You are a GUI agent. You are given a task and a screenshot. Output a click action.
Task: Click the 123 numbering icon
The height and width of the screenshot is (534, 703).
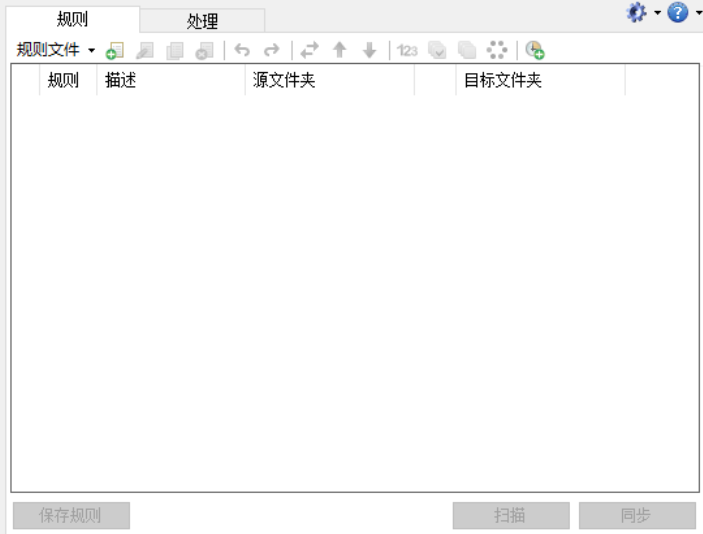[x=407, y=50]
